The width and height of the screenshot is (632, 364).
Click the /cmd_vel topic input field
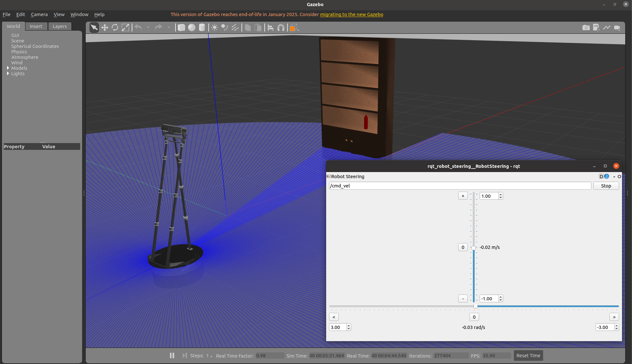pyautogui.click(x=460, y=186)
